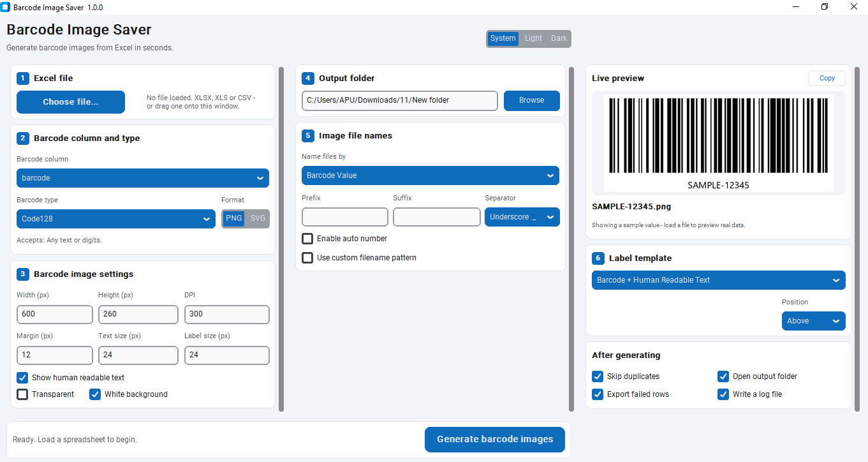Click the Prefix input field

point(345,217)
